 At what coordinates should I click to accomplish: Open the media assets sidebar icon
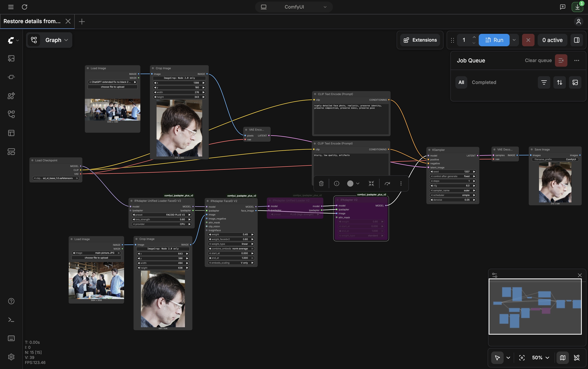click(x=11, y=58)
